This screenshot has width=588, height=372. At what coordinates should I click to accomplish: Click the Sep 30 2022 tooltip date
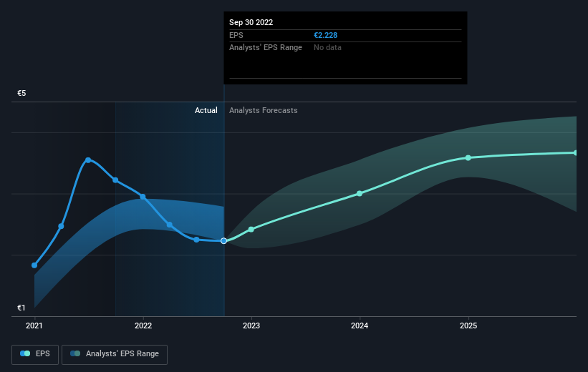click(251, 22)
